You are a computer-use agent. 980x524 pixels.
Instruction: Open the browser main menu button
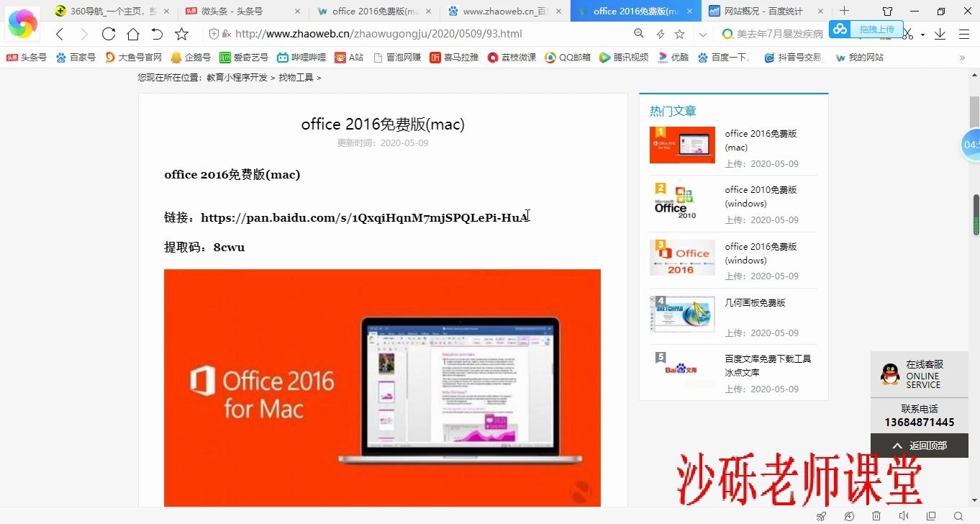click(963, 33)
